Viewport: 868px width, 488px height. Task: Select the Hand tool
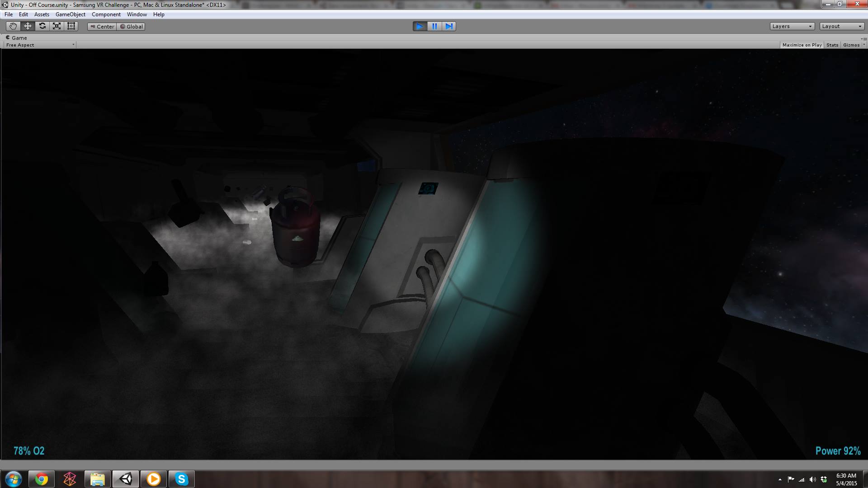click(x=13, y=26)
